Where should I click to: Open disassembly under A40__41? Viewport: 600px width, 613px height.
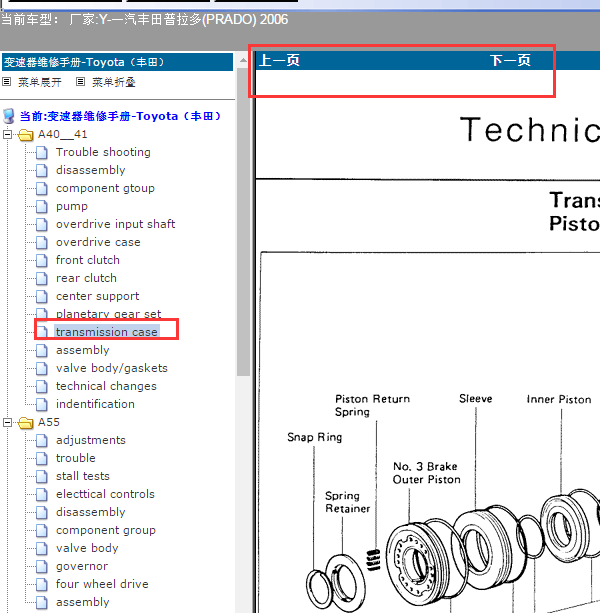[x=91, y=170]
